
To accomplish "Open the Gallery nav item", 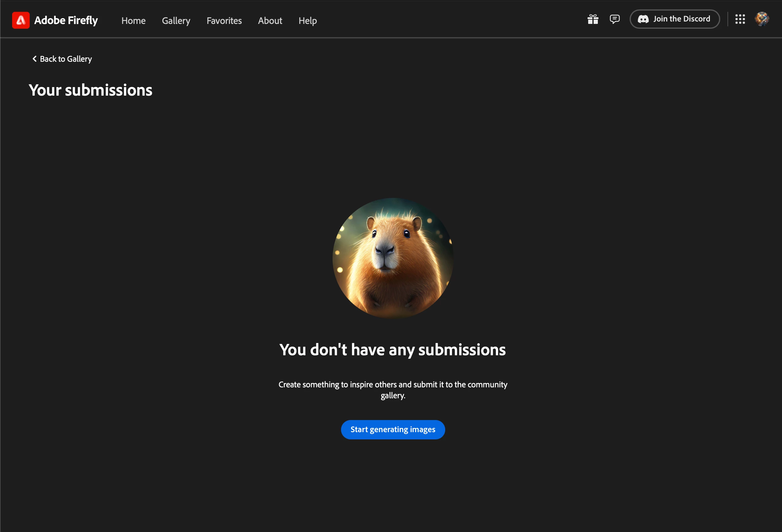I will 176,21.
